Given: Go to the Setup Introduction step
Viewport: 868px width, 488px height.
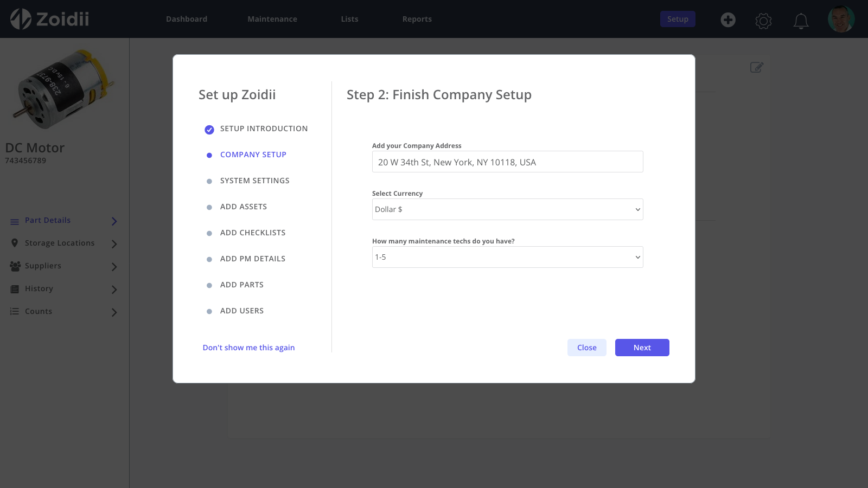Looking at the screenshot, I should click(264, 129).
